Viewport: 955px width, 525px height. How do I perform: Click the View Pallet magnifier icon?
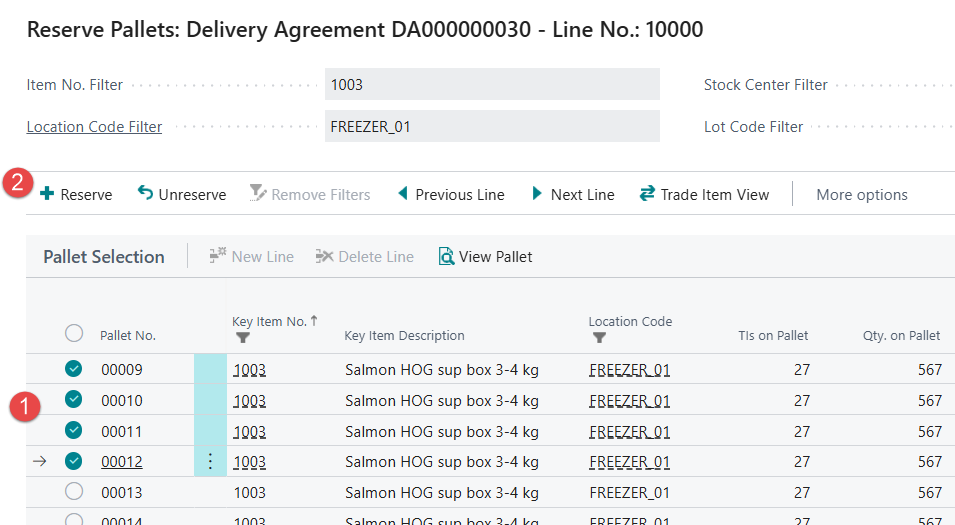[446, 257]
